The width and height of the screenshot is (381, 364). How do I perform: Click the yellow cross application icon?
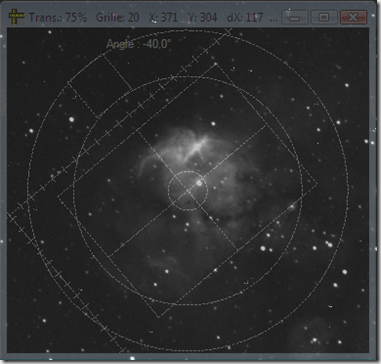pyautogui.click(x=16, y=17)
